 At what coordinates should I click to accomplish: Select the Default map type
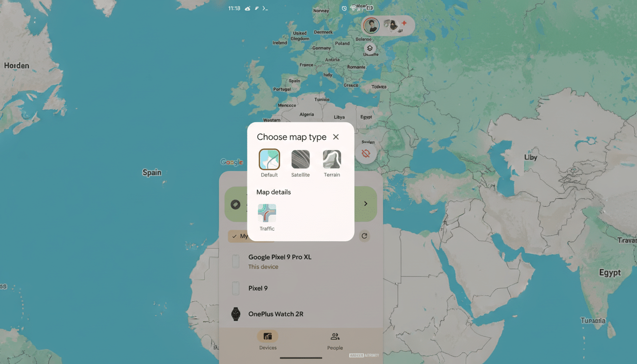pyautogui.click(x=269, y=160)
